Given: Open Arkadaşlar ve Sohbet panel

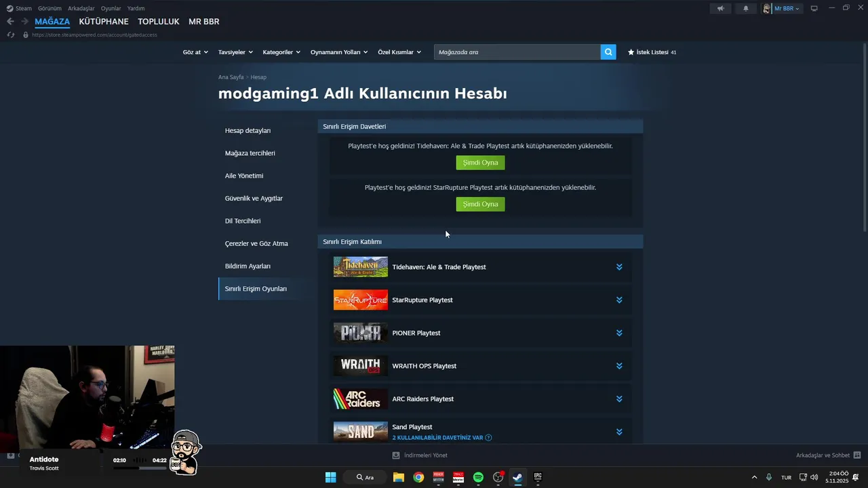Looking at the screenshot, I should tap(828, 455).
